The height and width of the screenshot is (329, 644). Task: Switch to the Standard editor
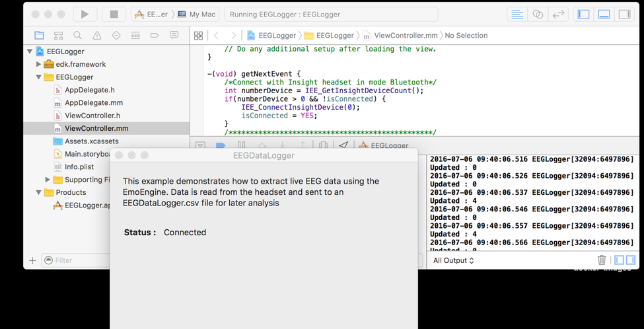(517, 14)
